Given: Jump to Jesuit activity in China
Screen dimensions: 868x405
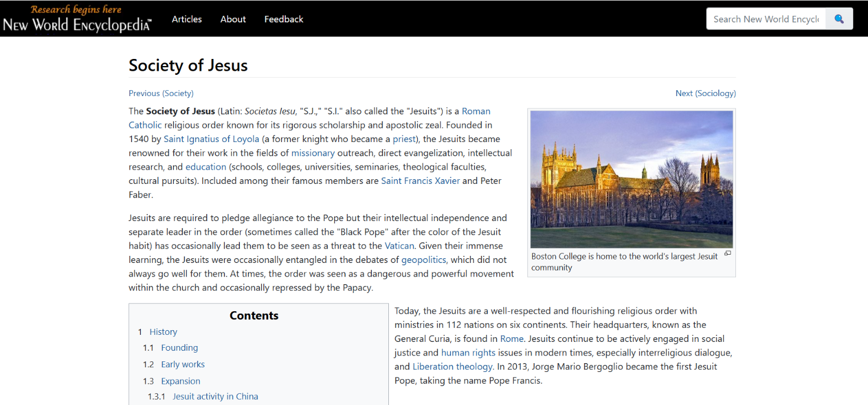Looking at the screenshot, I should tap(216, 396).
